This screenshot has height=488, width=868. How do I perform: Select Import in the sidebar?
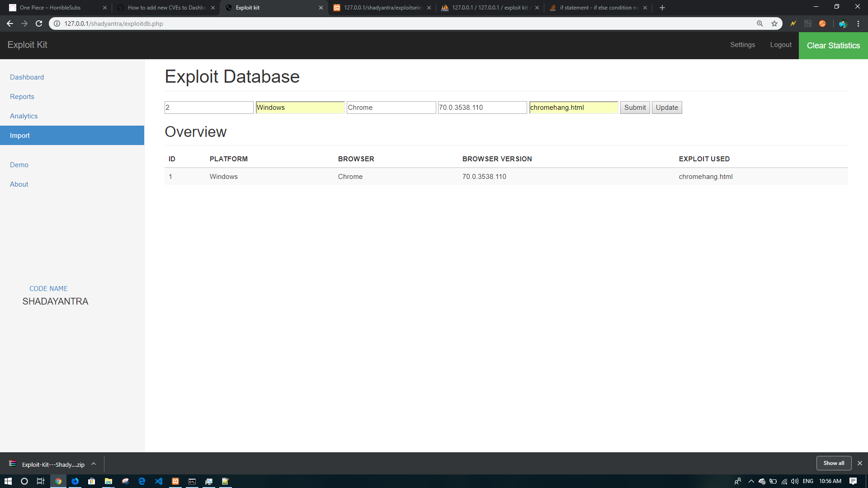tap(72, 136)
